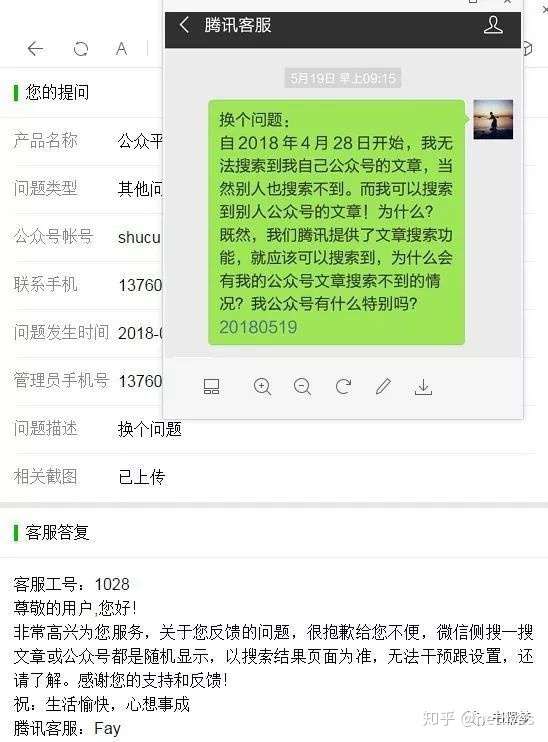Viewport: 548px width, 742px height.
Task: Rotate the image with the rotate icon
Action: (343, 387)
